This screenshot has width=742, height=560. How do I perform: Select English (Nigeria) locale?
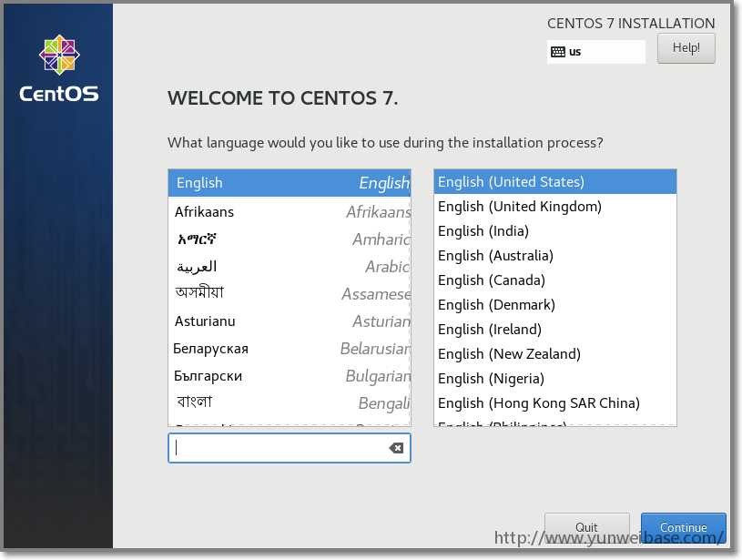coord(555,379)
